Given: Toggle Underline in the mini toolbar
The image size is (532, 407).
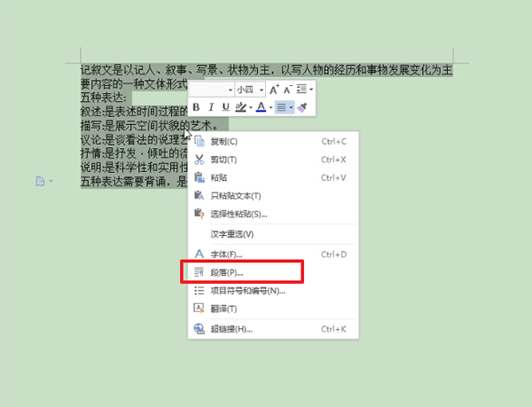Looking at the screenshot, I should tap(225, 107).
